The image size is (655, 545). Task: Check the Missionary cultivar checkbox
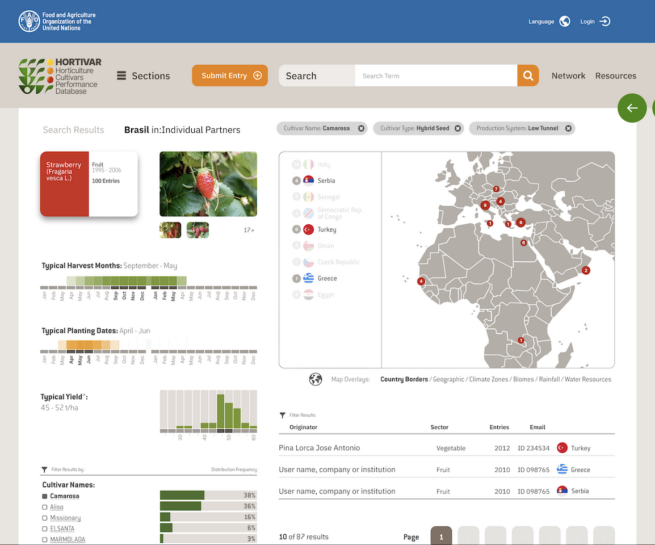(x=44, y=518)
